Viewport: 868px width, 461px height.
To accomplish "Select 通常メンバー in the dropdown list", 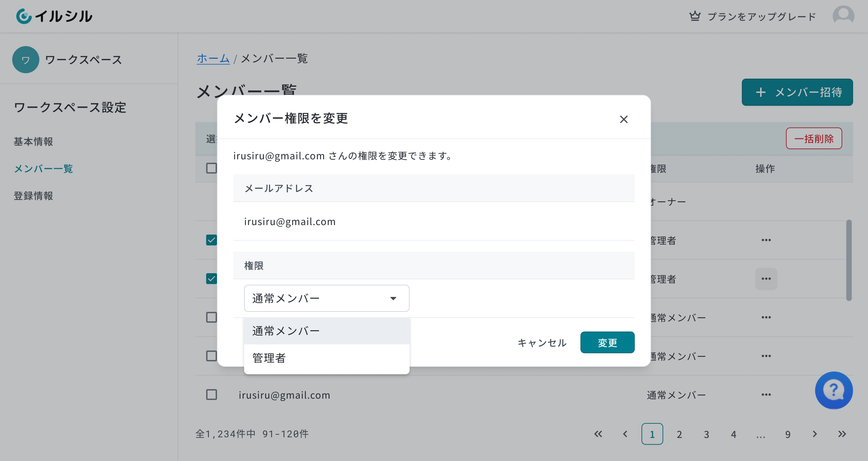I will (327, 331).
